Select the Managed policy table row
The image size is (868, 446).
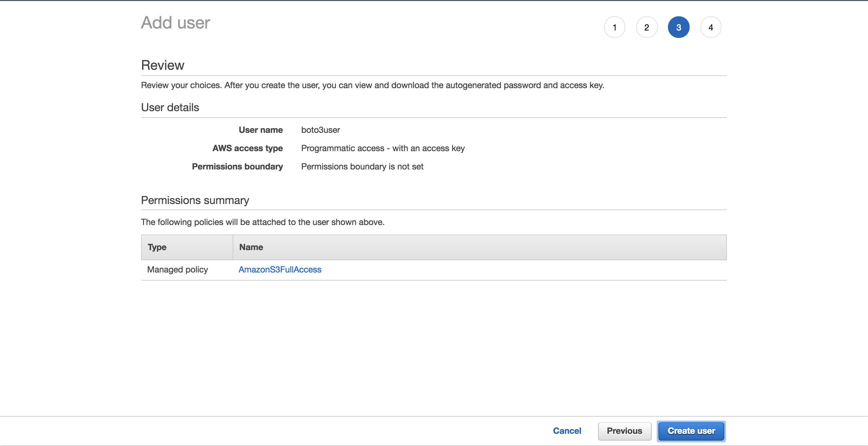click(177, 269)
